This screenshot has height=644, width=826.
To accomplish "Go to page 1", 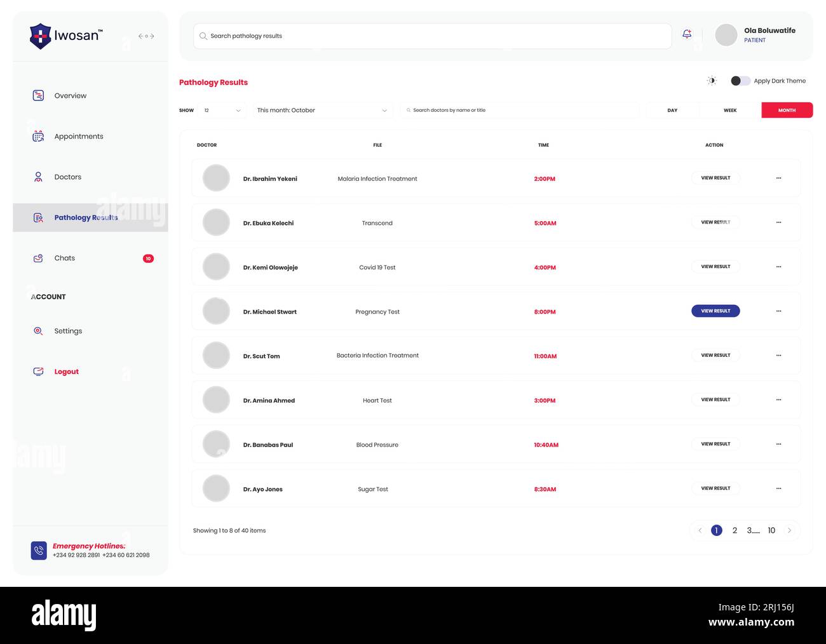I will (x=717, y=530).
